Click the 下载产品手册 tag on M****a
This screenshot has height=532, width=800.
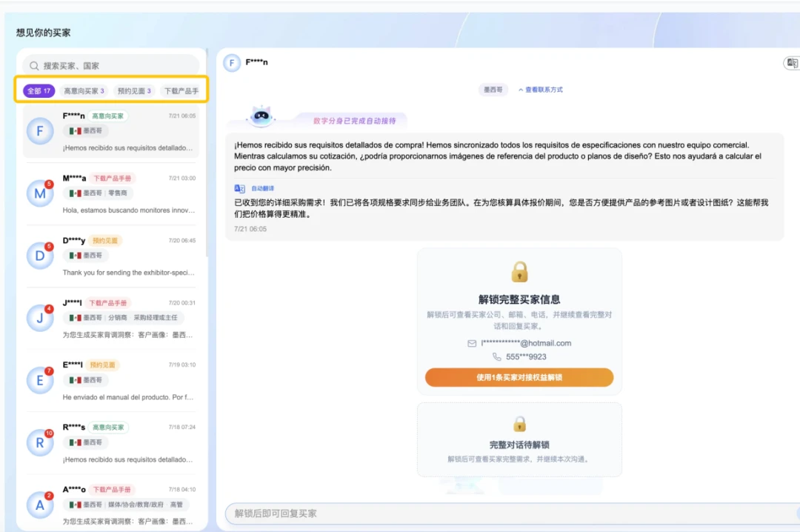(x=113, y=178)
